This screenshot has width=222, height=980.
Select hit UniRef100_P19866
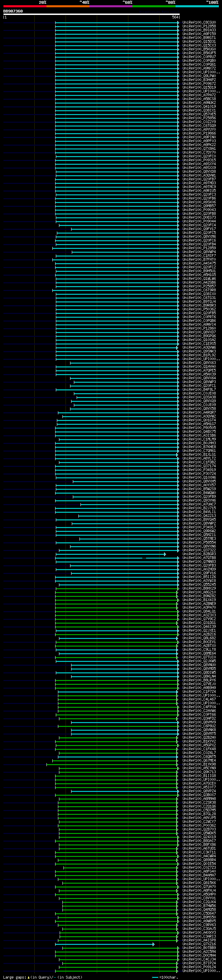tap(199, 133)
